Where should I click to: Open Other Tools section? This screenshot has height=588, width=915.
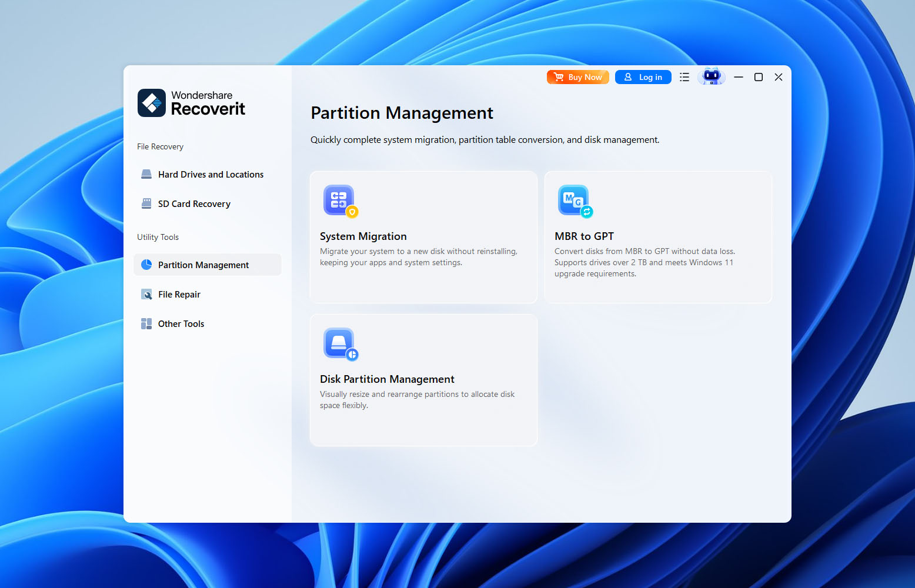coord(208,324)
